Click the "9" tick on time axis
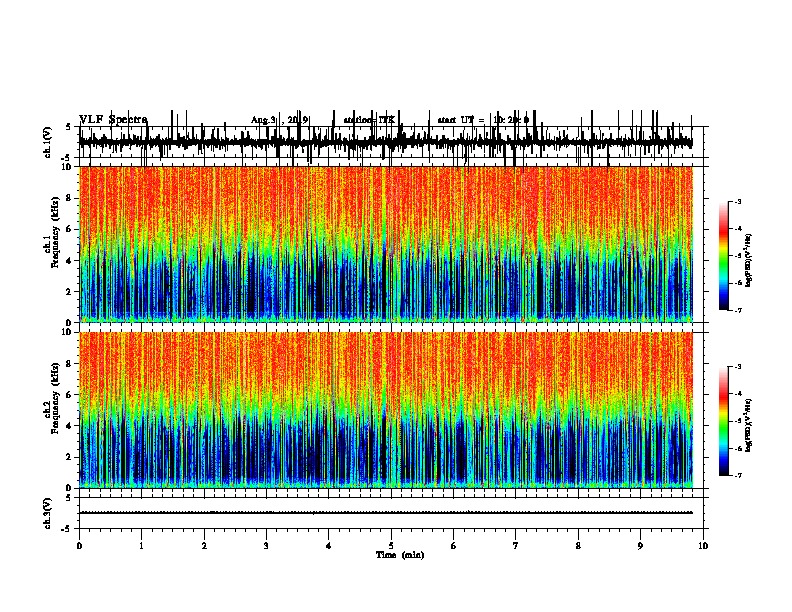 640,546
